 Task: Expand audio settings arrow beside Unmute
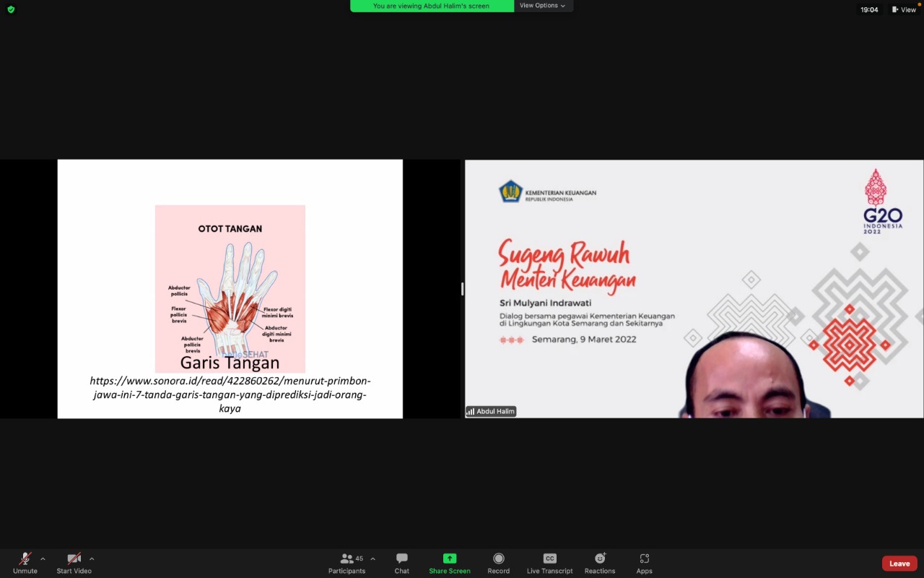coord(43,558)
